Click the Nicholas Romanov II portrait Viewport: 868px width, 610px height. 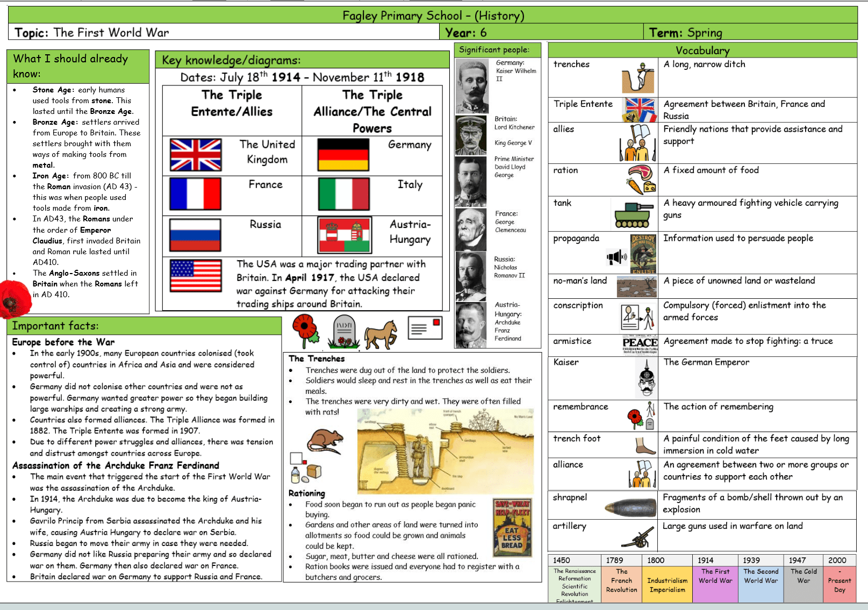pos(471,276)
